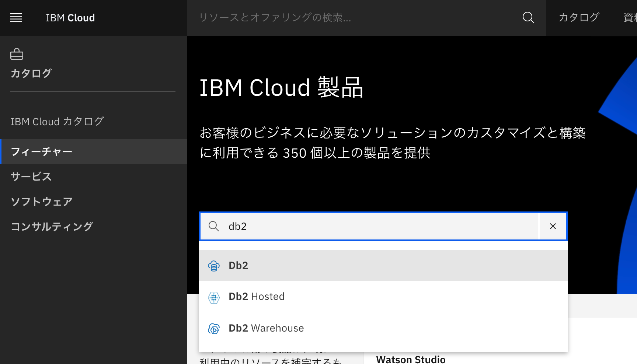Choose Db2 Warehouse from the suggestions

pos(266,328)
